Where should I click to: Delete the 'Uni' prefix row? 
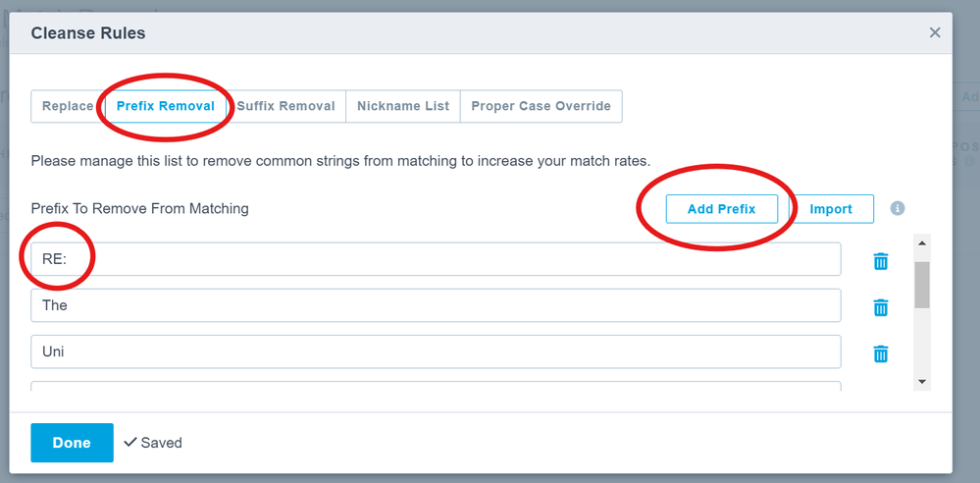[881, 353]
